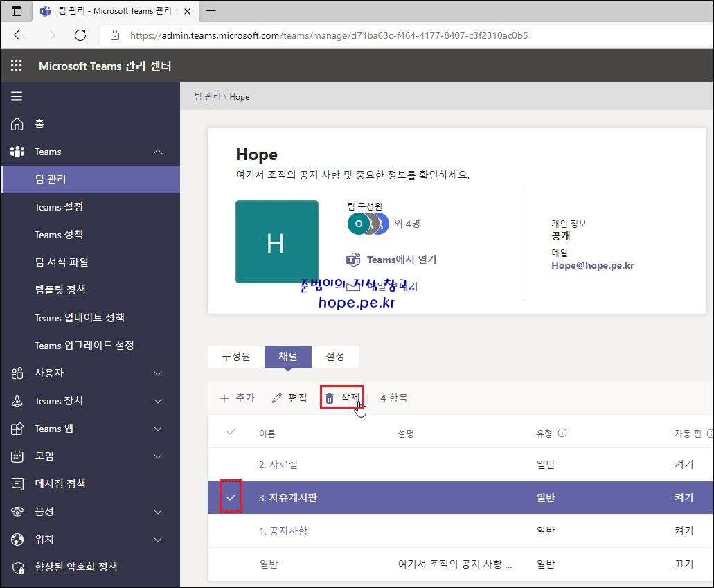Click the Users (사용자) icon

(17, 373)
